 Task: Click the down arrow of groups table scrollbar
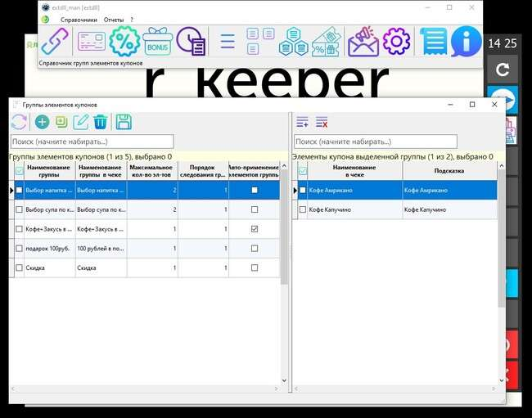(x=284, y=380)
